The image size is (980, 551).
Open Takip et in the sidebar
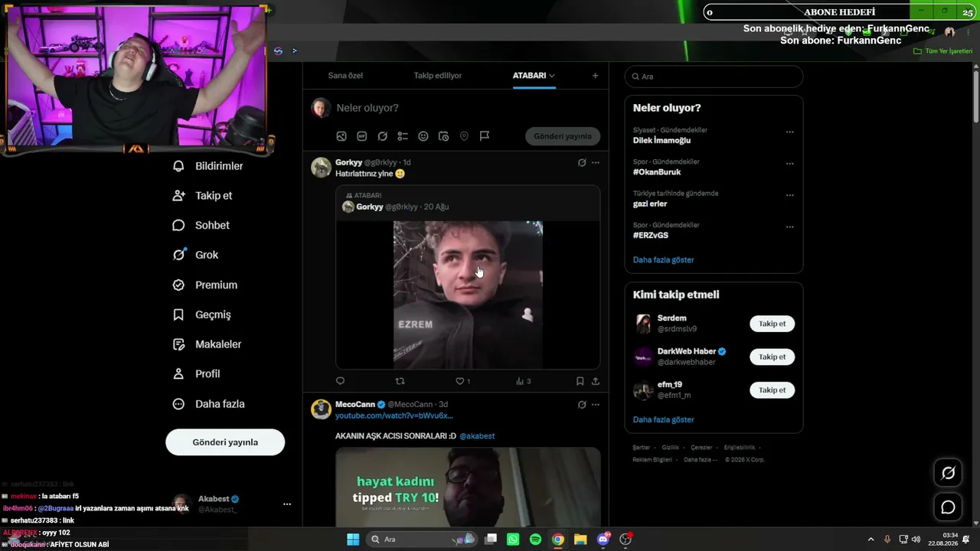[203, 196]
